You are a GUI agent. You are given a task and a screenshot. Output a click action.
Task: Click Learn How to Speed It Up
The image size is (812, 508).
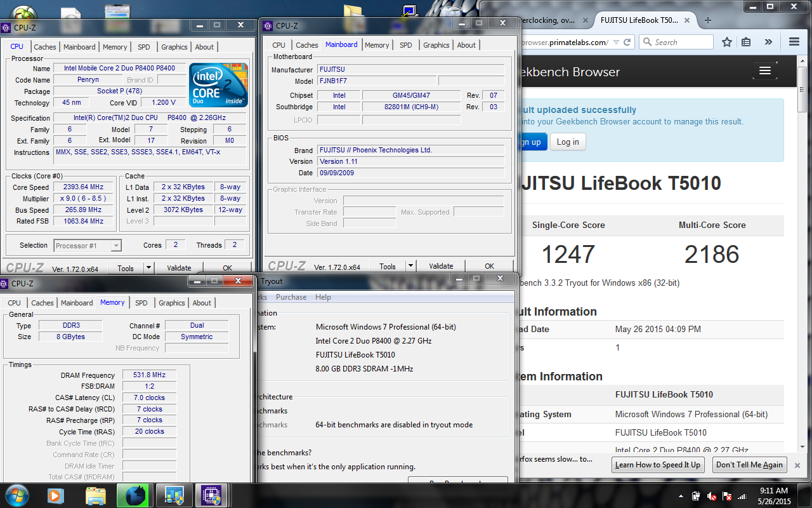658,465
